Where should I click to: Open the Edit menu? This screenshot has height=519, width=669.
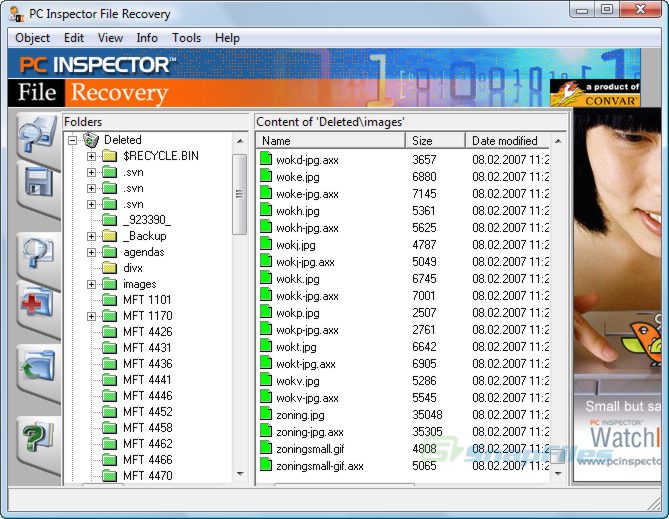point(74,38)
